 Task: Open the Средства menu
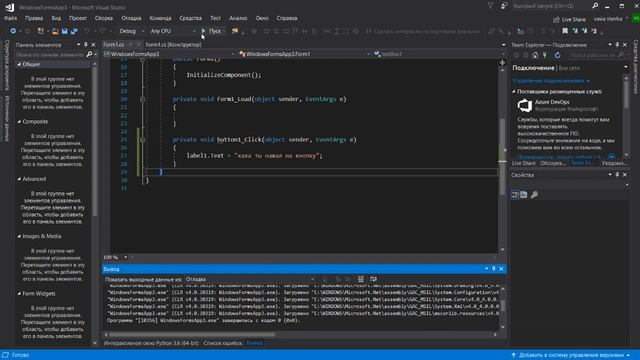190,18
